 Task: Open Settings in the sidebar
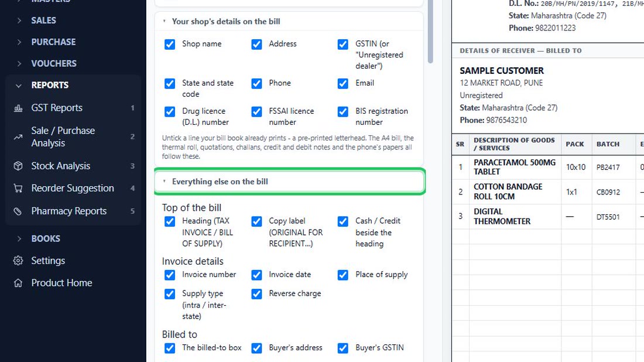48,261
